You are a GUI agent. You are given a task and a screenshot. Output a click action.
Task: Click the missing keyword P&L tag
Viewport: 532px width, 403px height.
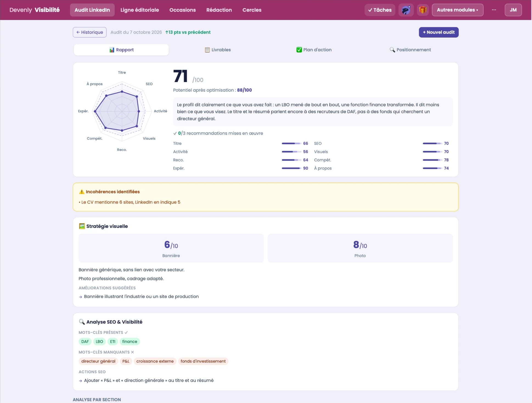pyautogui.click(x=126, y=361)
